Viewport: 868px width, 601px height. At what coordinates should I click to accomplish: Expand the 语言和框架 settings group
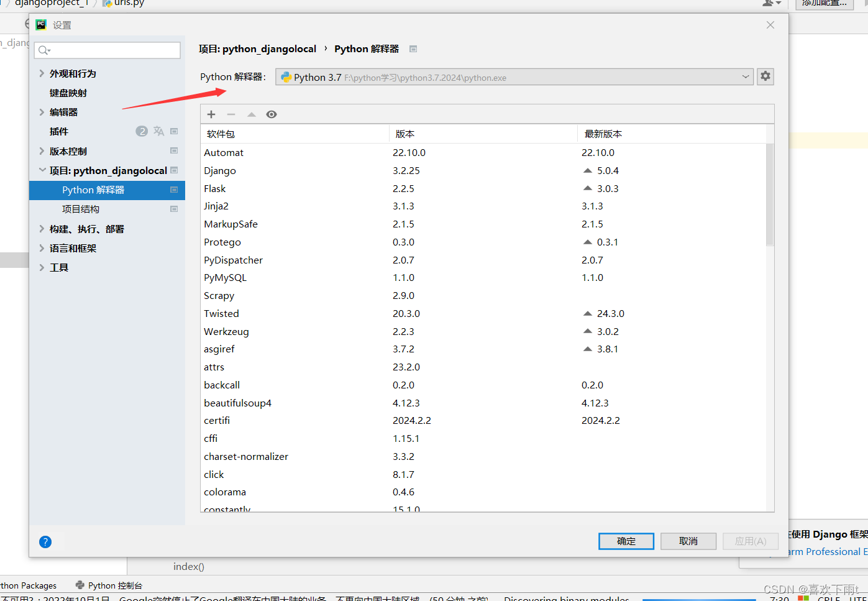(x=42, y=248)
